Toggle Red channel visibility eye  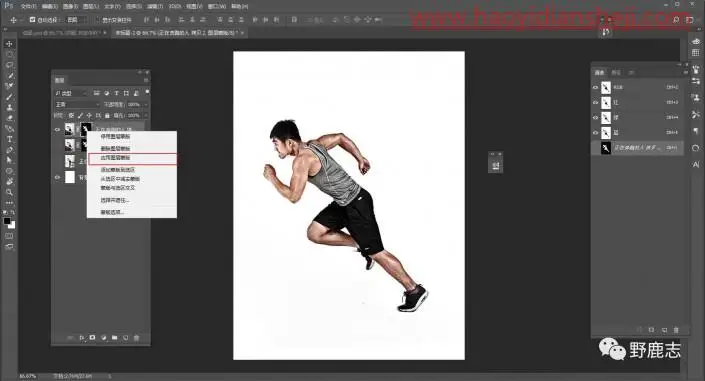595,103
